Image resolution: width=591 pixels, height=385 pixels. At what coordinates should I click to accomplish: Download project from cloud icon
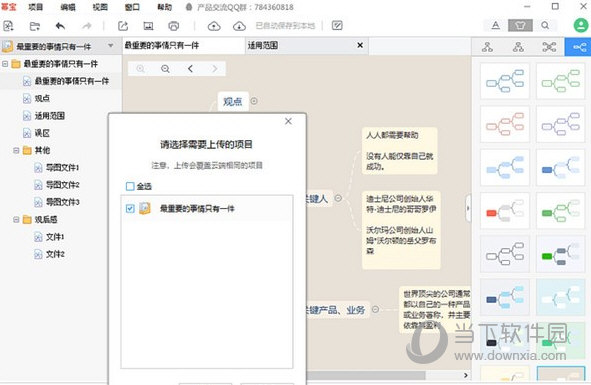click(x=239, y=26)
